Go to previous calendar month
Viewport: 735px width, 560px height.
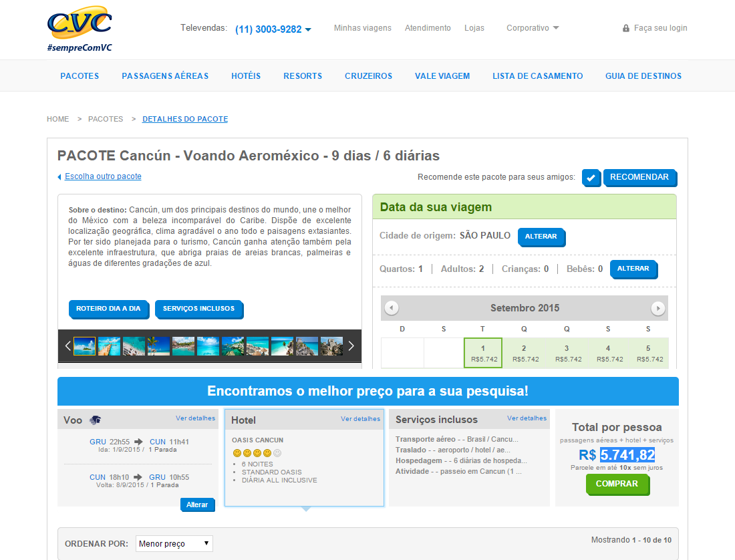(x=392, y=308)
